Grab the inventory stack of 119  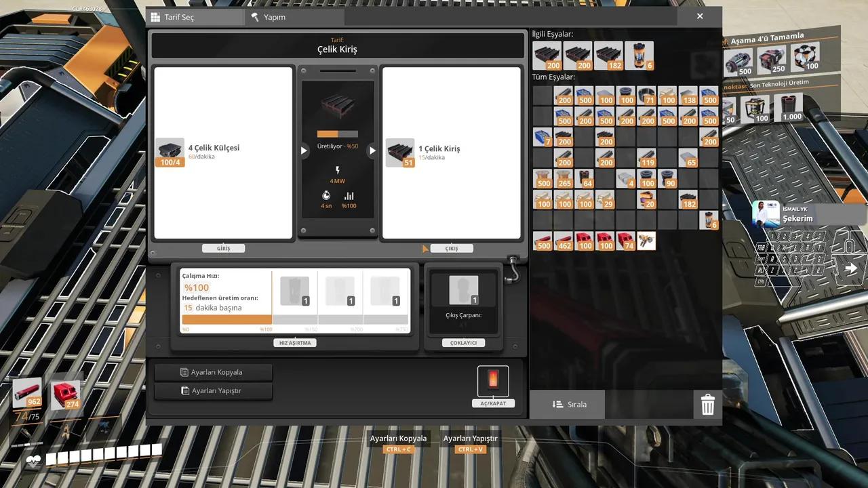pos(647,159)
